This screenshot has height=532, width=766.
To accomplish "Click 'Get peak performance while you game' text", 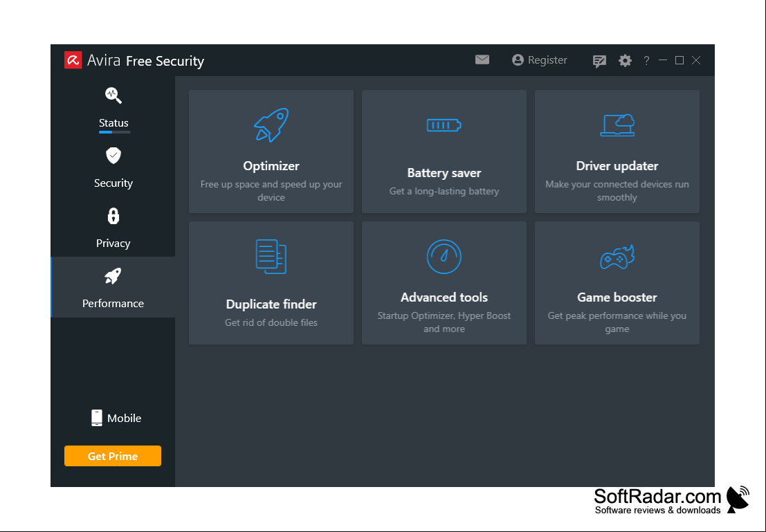I will 617,322.
